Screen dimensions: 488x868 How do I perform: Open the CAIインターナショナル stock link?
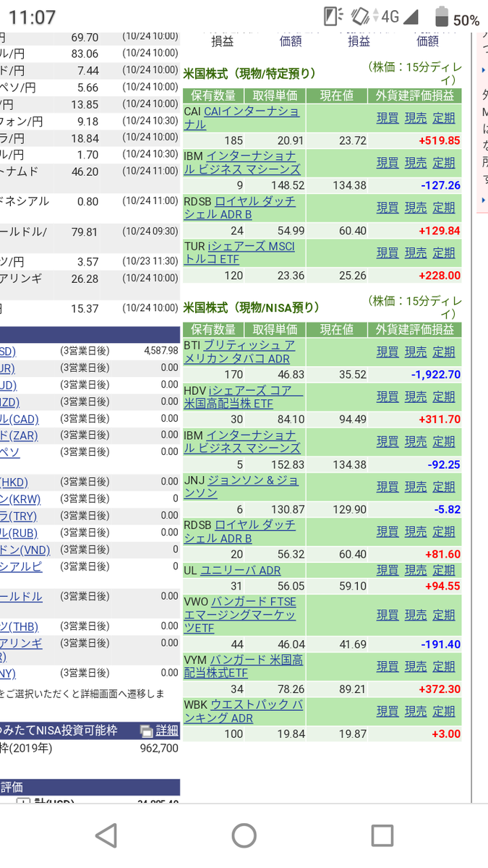[x=241, y=118]
